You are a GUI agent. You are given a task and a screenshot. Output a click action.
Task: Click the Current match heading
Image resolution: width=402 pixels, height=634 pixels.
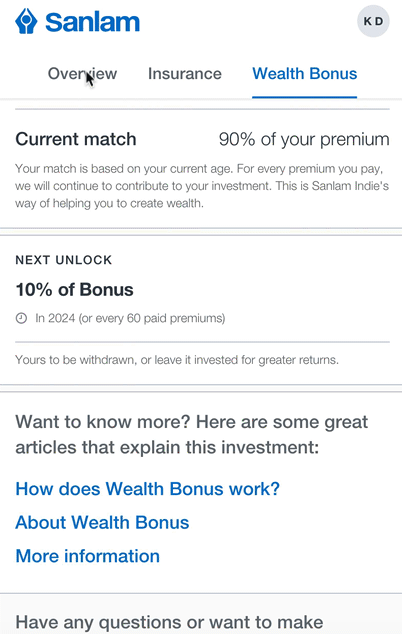(76, 139)
